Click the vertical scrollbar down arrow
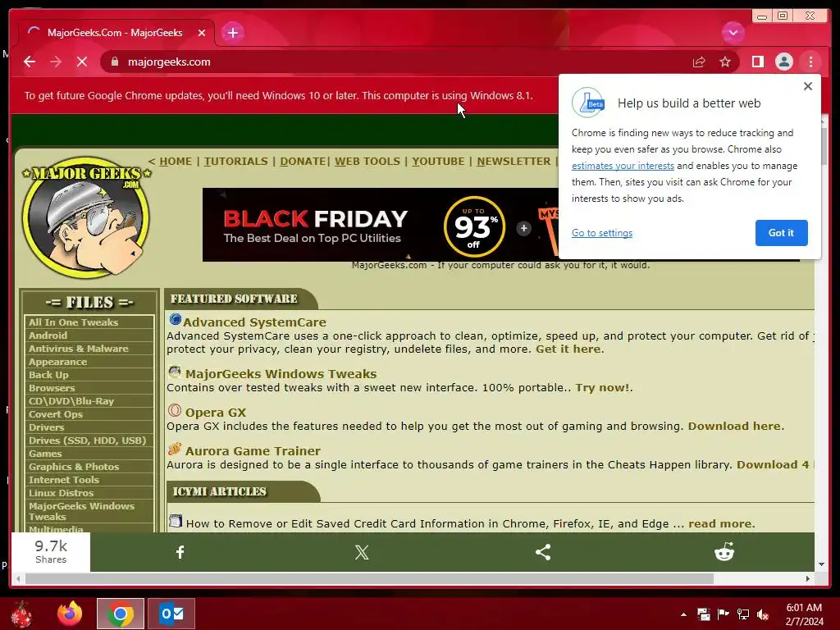Viewport: 840px width, 630px height. (821, 564)
